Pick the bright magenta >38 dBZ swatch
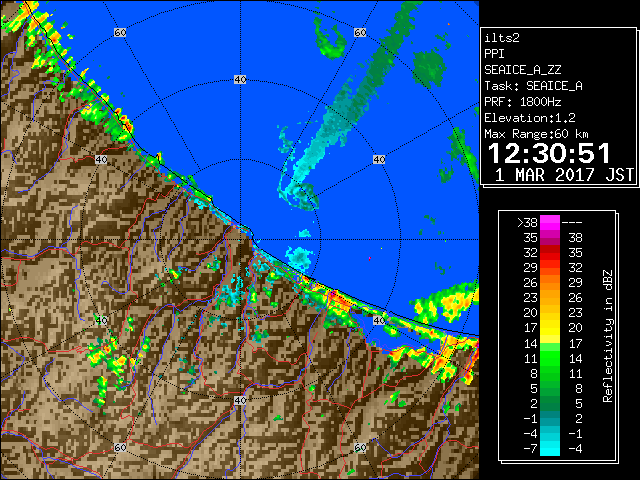The image size is (640, 480). [x=550, y=223]
